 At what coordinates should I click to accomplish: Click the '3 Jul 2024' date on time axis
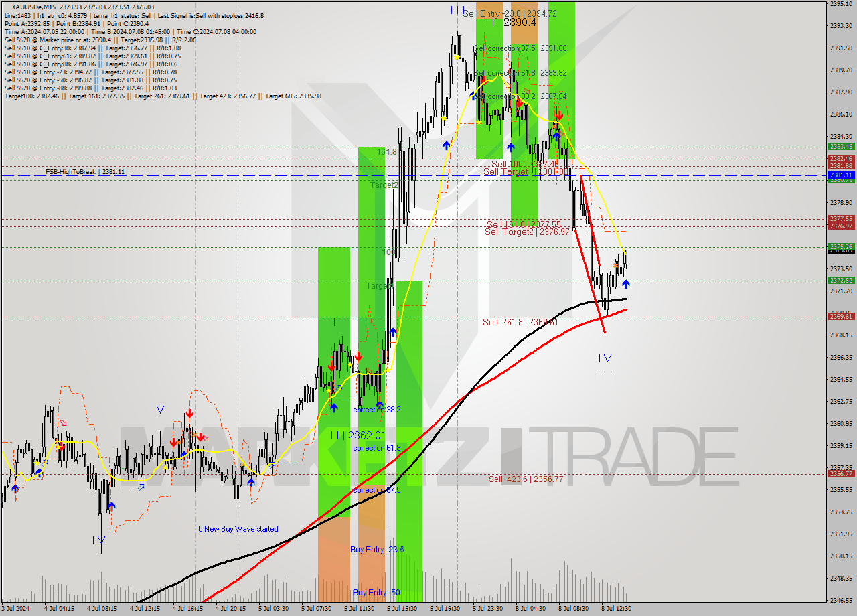pyautogui.click(x=17, y=609)
